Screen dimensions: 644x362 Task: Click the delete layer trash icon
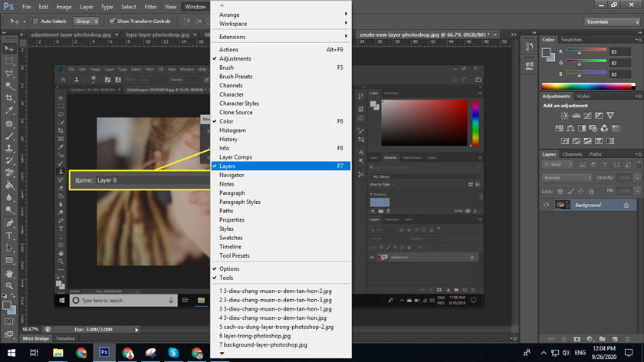627,339
